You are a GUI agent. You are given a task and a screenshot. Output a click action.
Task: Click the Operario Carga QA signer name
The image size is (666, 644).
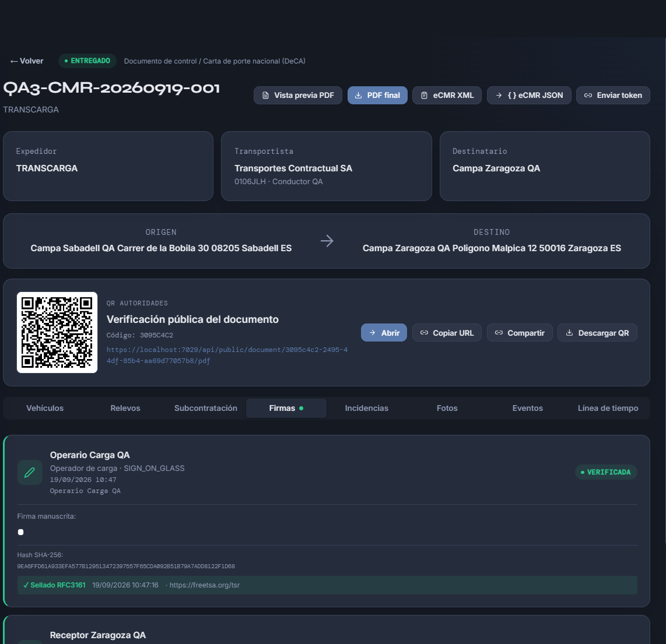90,455
